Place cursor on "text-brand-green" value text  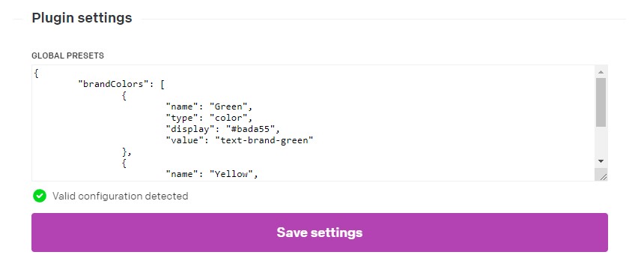pos(264,140)
